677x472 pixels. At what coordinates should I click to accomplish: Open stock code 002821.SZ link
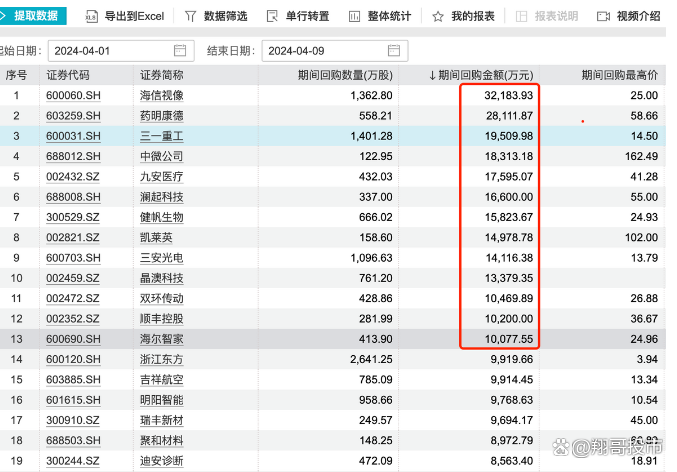click(x=73, y=238)
